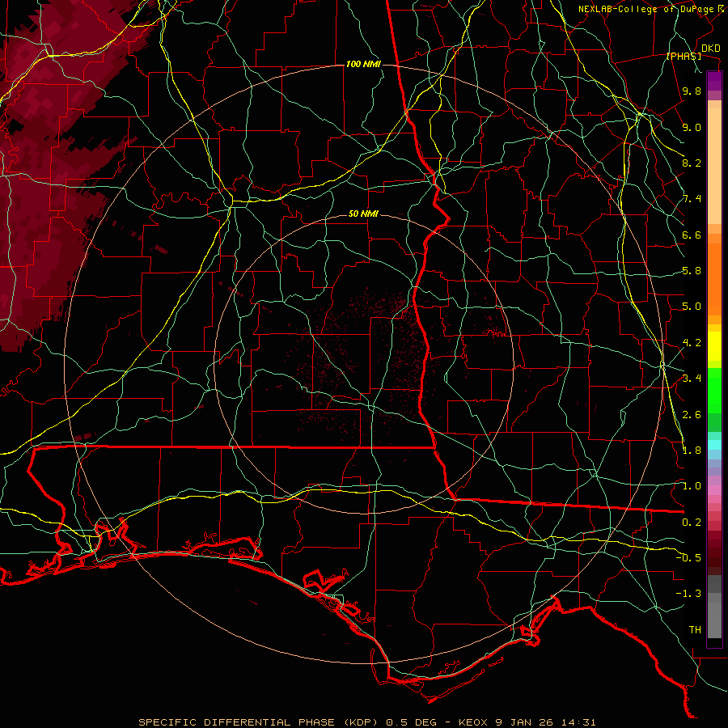Click the 5.0 value on the color scale
This screenshot has width=728, height=728.
pyautogui.click(x=692, y=307)
